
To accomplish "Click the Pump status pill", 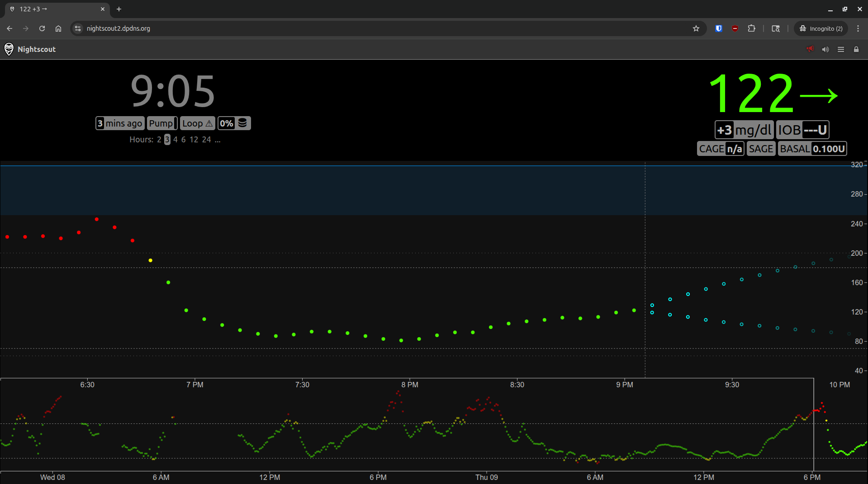I will coord(161,123).
